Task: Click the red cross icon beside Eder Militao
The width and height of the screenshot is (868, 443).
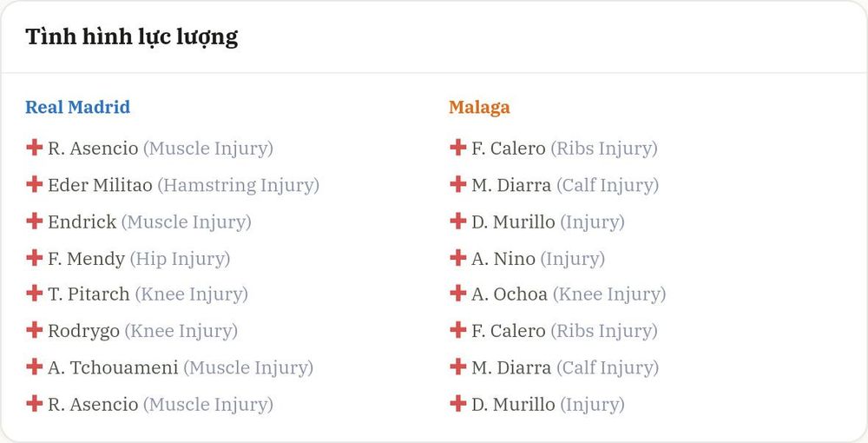Action: (x=35, y=184)
